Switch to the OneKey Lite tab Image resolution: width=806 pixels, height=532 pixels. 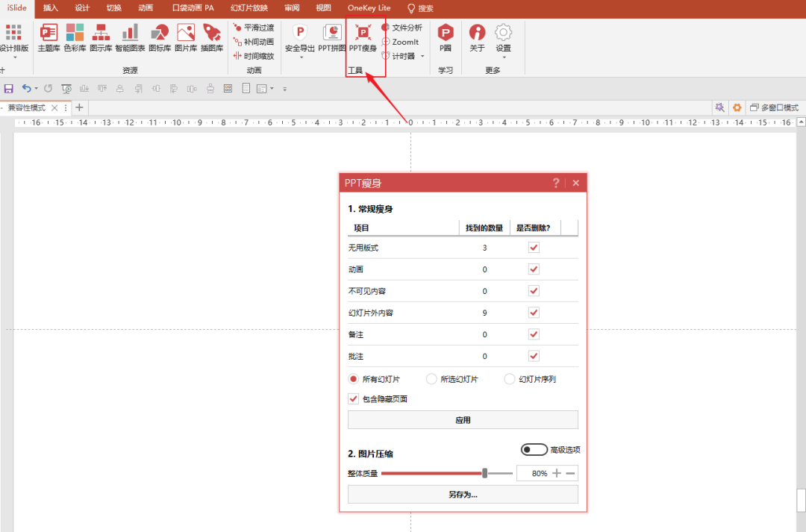click(369, 7)
